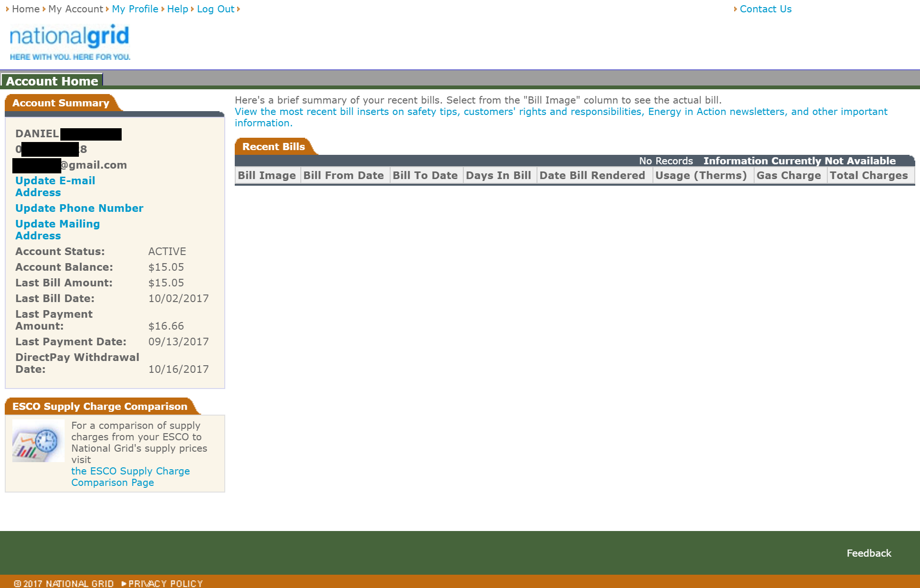920x588 pixels.
Task: Click the Bill To Date column header
Action: [x=425, y=175]
